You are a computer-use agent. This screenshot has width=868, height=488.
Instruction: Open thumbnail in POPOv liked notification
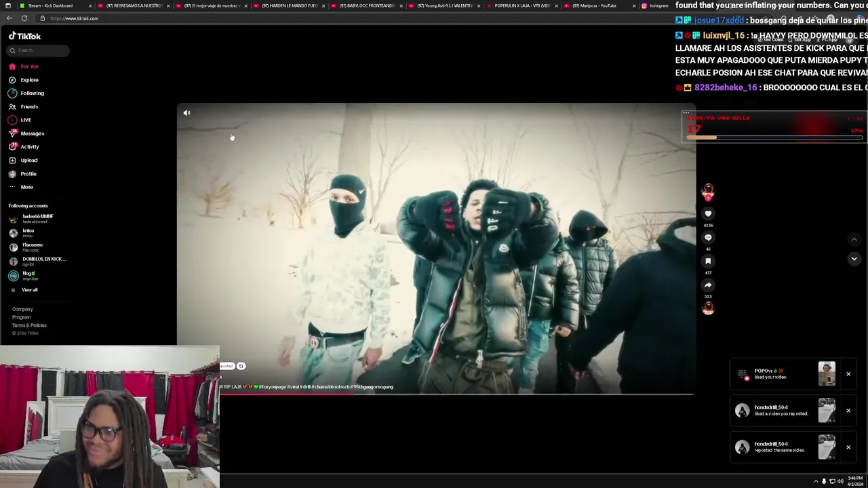pyautogui.click(x=827, y=374)
